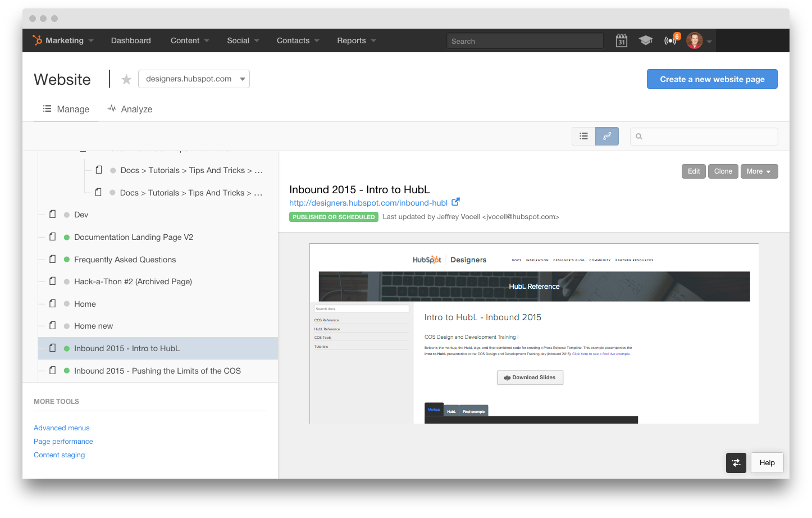This screenshot has width=812, height=518.
Task: Click Download Slides in the preview
Action: point(530,378)
